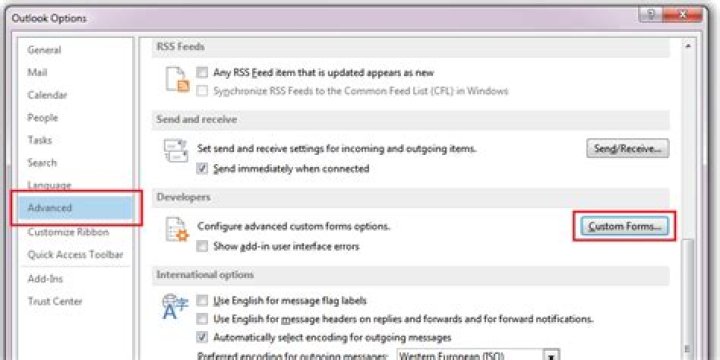Click the Developers section header
This screenshot has height=360, width=720.
coord(411,197)
